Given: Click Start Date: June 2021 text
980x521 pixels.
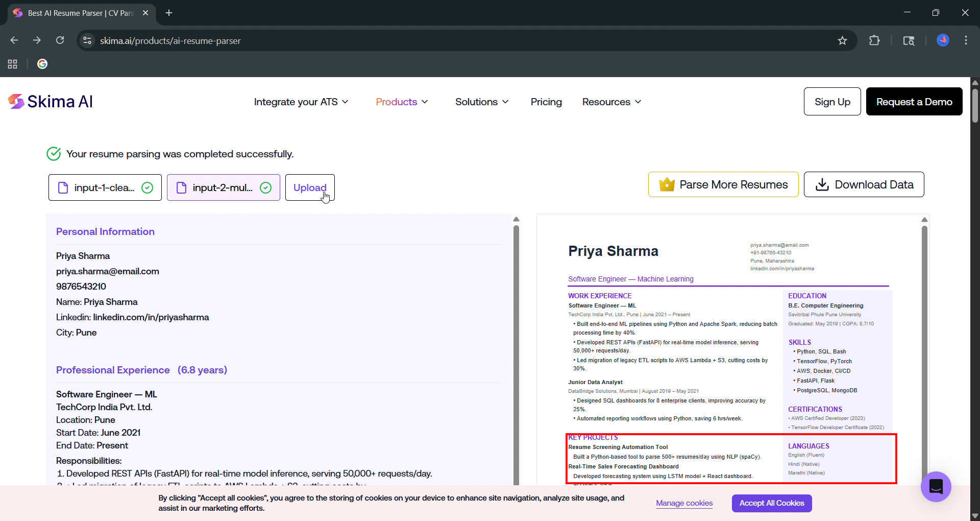Looking at the screenshot, I should tap(99, 433).
